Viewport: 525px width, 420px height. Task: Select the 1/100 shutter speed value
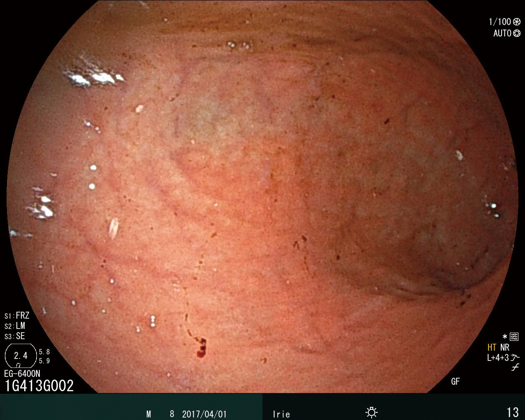500,22
